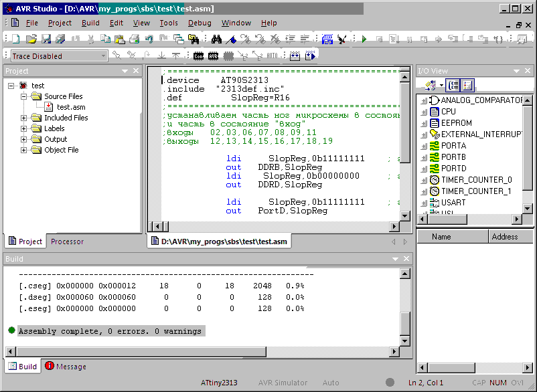The height and width of the screenshot is (392, 537).
Task: Close the Project panel
Action: [x=136, y=71]
